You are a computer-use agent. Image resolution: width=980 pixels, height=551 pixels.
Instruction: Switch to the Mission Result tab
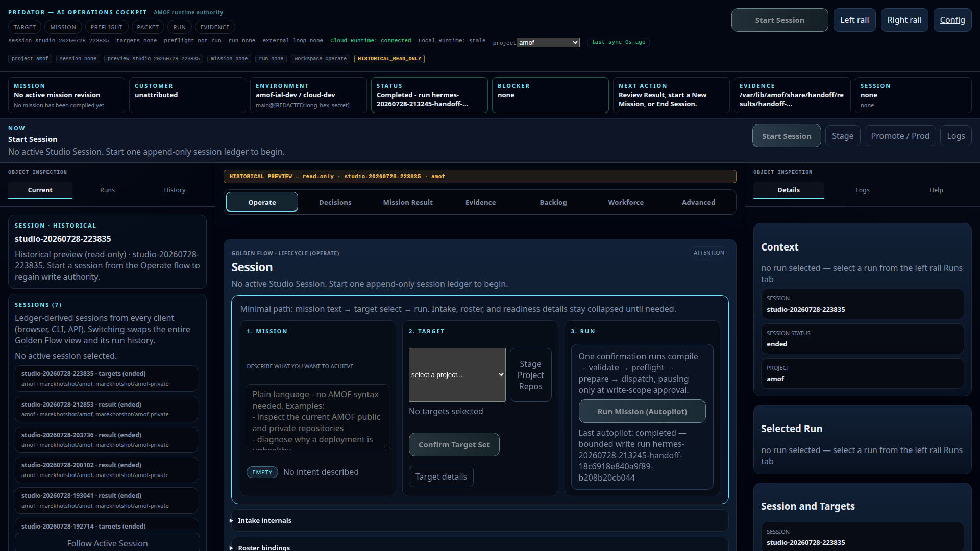407,202
